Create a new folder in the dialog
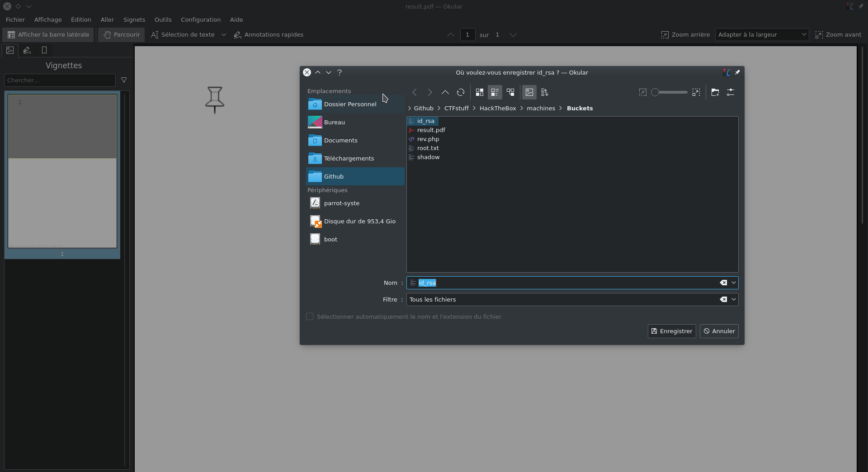This screenshot has height=472, width=868. (715, 92)
